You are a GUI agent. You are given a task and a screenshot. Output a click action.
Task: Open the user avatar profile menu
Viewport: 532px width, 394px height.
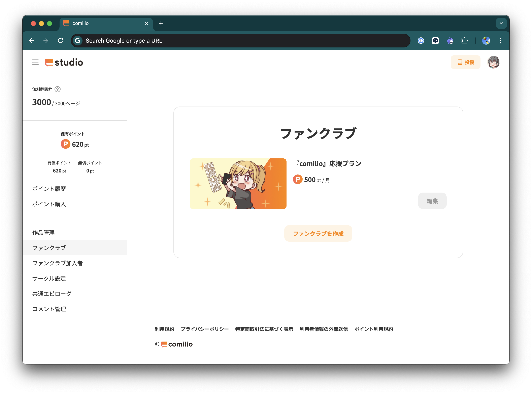(493, 62)
